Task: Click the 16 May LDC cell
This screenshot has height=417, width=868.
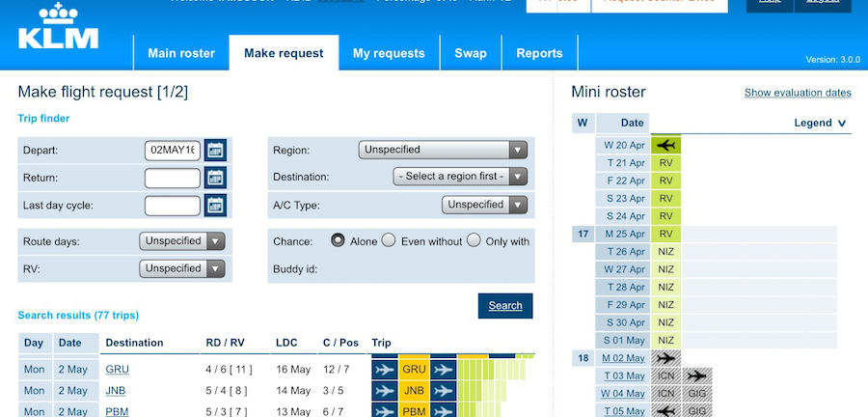Action: (293, 369)
